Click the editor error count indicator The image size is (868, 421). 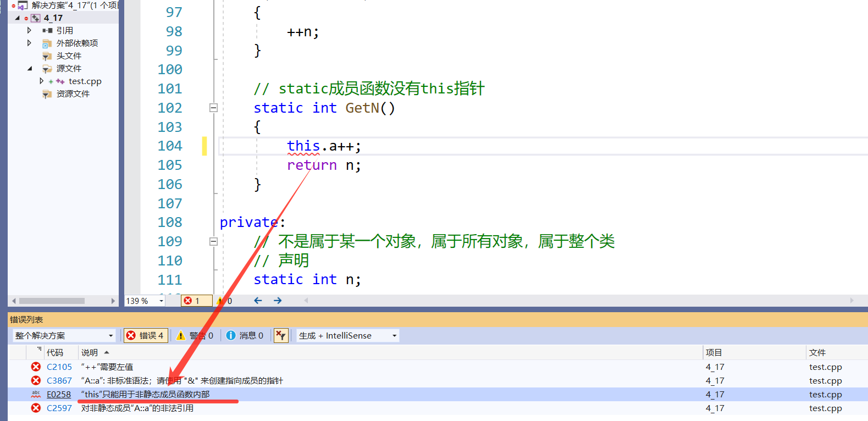pos(196,301)
